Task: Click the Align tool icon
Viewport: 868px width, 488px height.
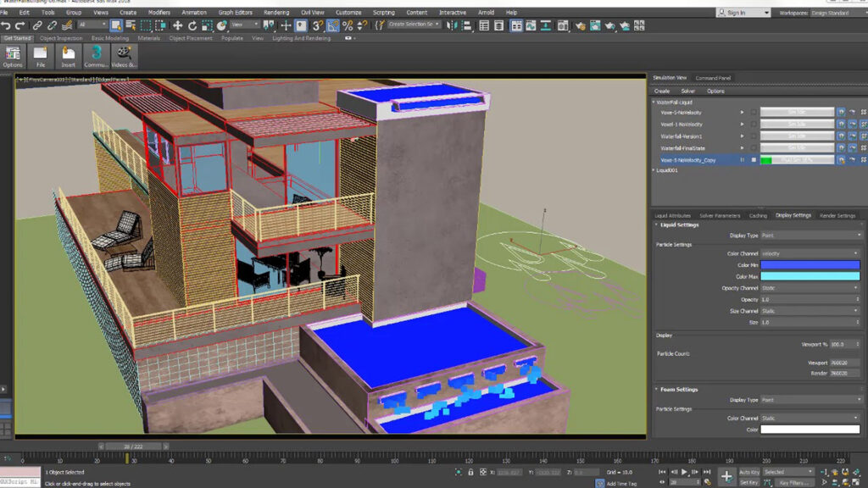Action: pos(467,25)
